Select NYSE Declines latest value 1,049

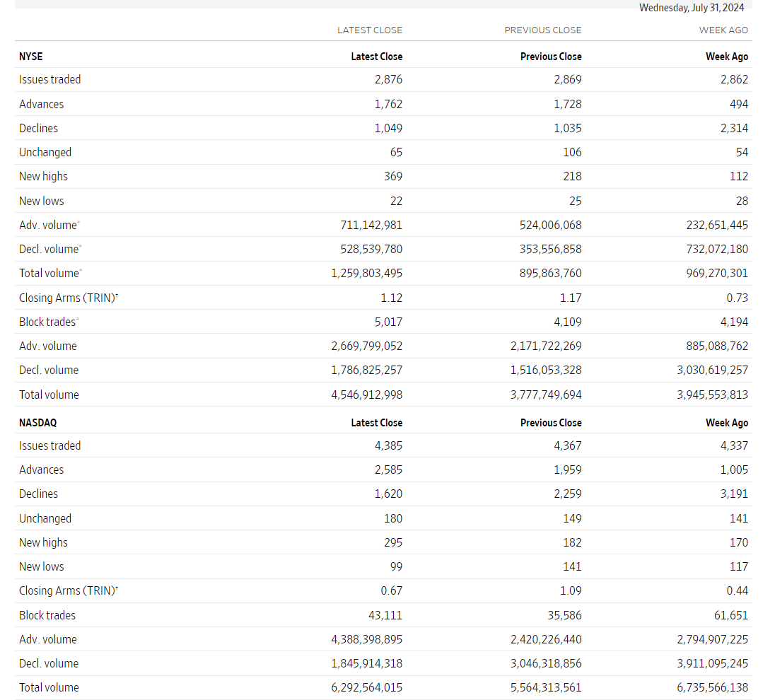(x=388, y=128)
